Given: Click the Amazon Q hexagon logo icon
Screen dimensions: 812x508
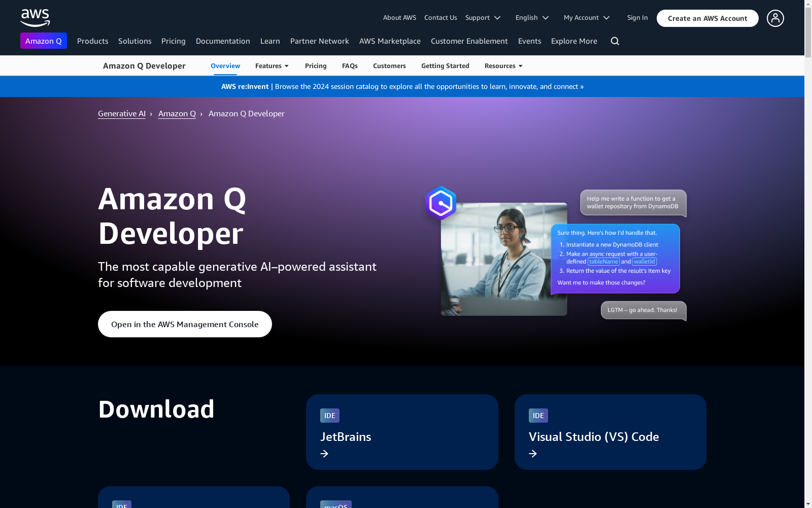Looking at the screenshot, I should 441,203.
